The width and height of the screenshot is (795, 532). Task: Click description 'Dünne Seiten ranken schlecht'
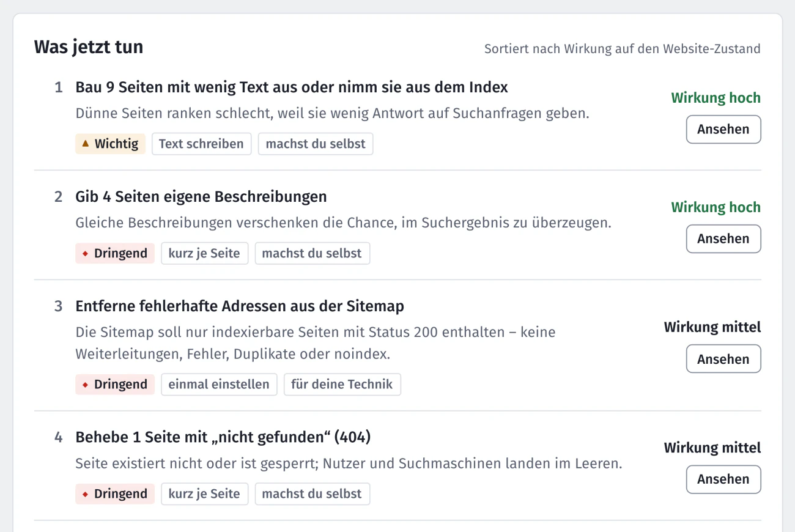click(x=332, y=114)
